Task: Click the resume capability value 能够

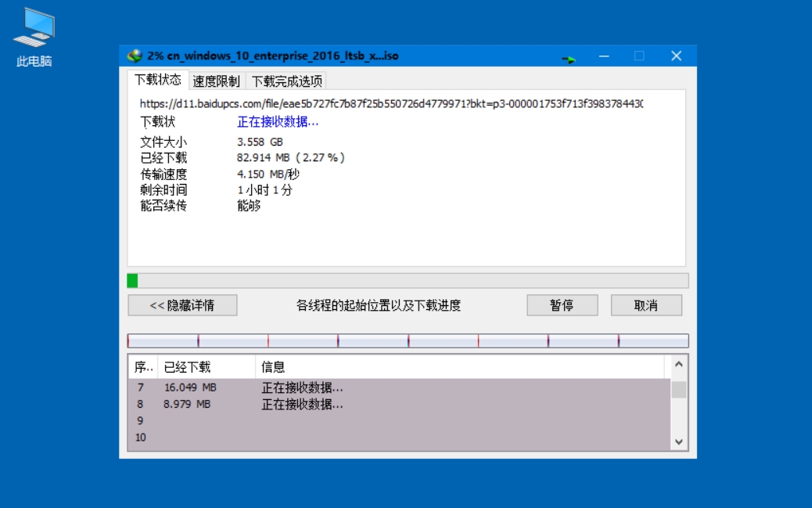Action: click(x=249, y=206)
